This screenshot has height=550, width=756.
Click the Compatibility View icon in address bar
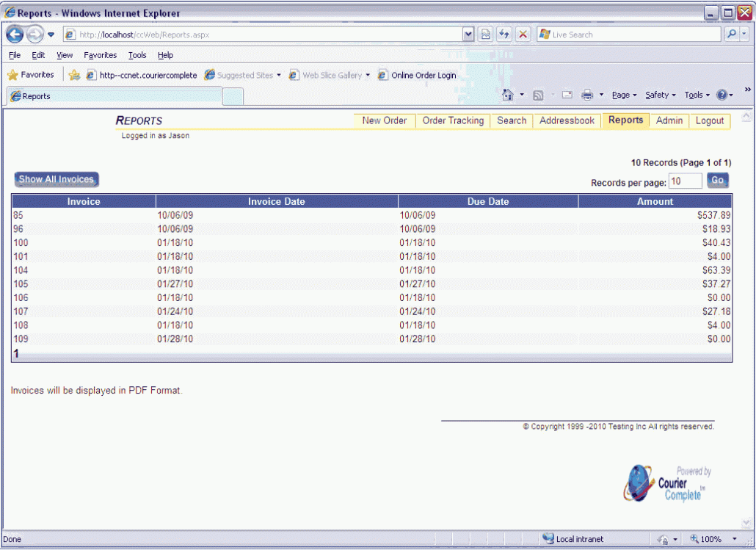click(x=486, y=35)
